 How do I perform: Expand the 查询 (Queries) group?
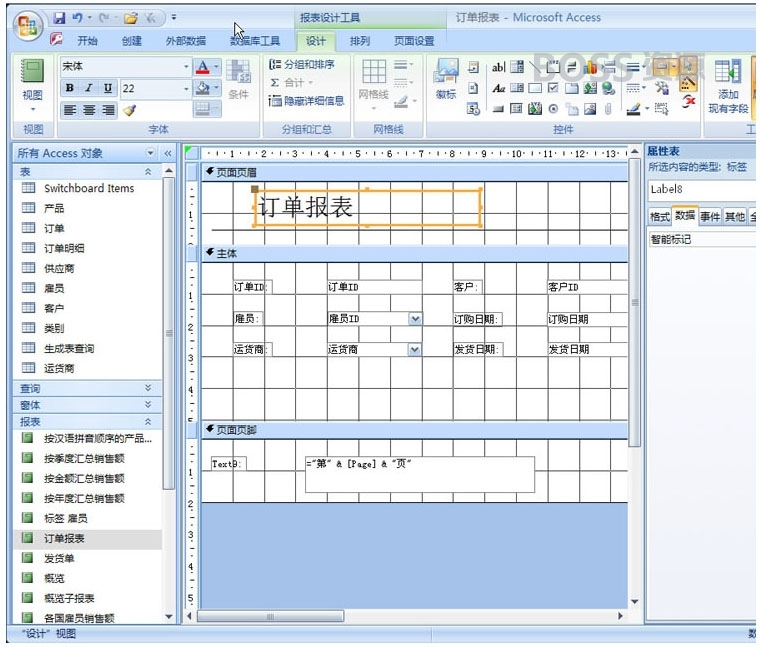point(148,388)
